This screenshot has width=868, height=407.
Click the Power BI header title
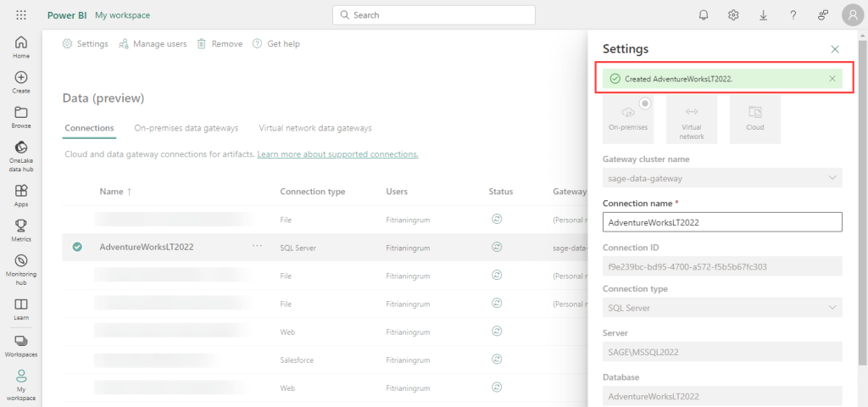coord(67,15)
